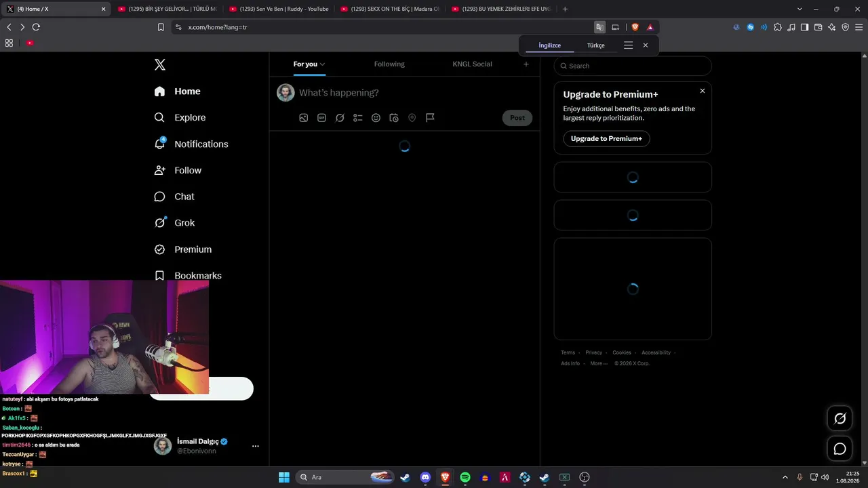This screenshot has height=488, width=868.
Task: Open Chat in the sidebar
Action: 174,197
